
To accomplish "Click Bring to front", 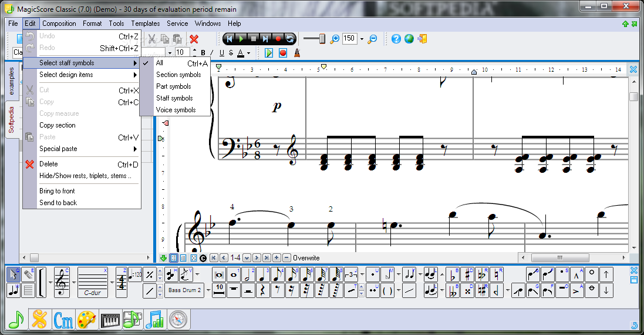I will pyautogui.click(x=82, y=191).
